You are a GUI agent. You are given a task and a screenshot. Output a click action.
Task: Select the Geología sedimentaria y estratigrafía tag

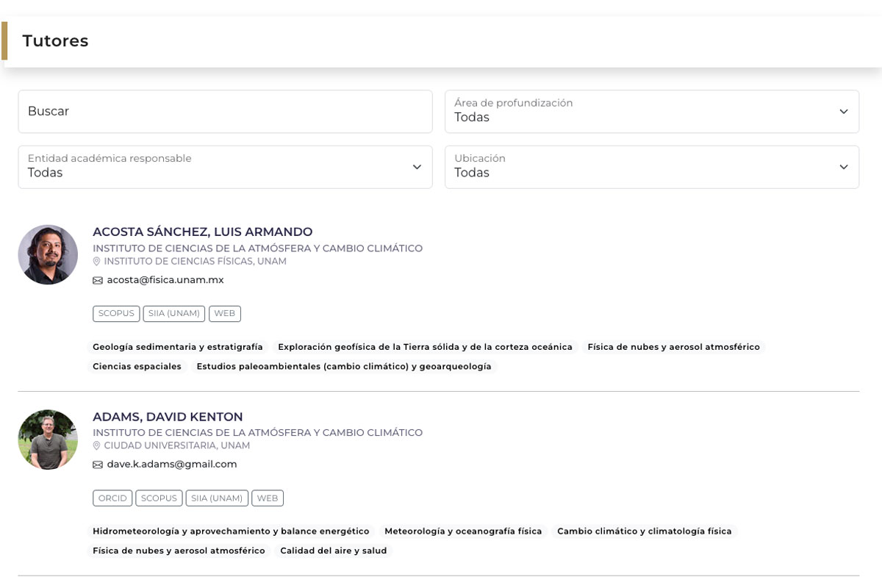click(x=178, y=347)
